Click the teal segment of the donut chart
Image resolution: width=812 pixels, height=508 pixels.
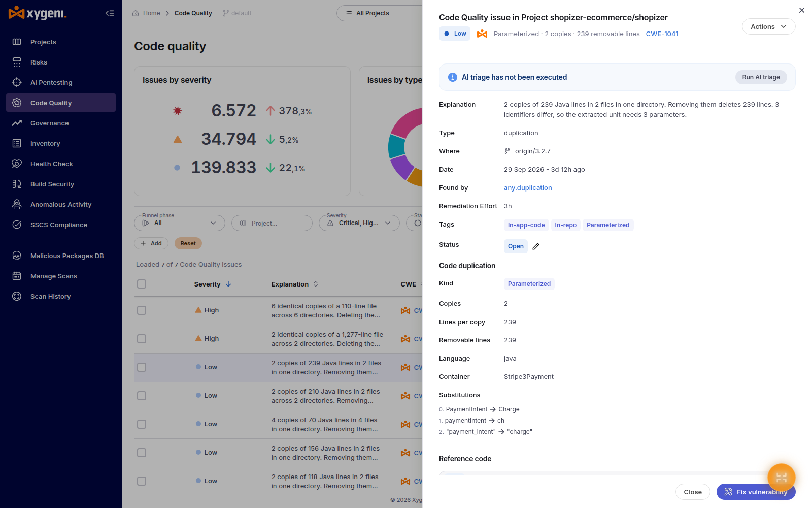(x=396, y=147)
